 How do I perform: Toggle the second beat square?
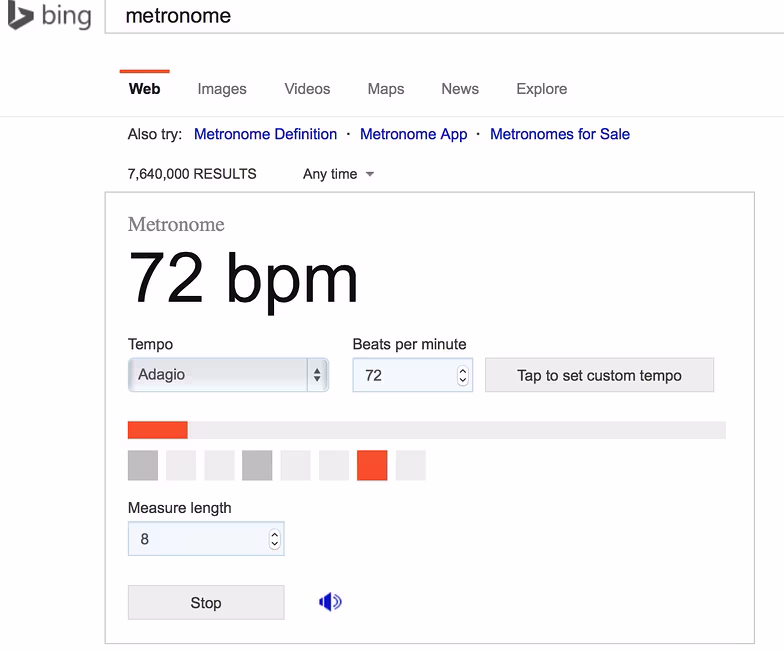coord(181,466)
